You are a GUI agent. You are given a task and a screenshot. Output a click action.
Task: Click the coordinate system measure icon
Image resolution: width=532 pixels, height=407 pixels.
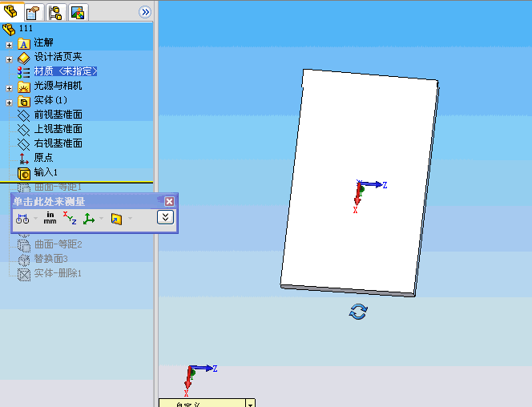pyautogui.click(x=89, y=219)
